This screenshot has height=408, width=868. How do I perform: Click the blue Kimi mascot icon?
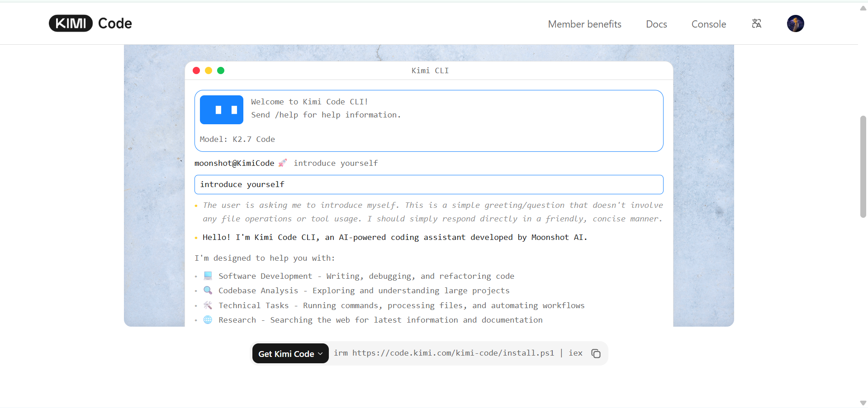tap(222, 110)
